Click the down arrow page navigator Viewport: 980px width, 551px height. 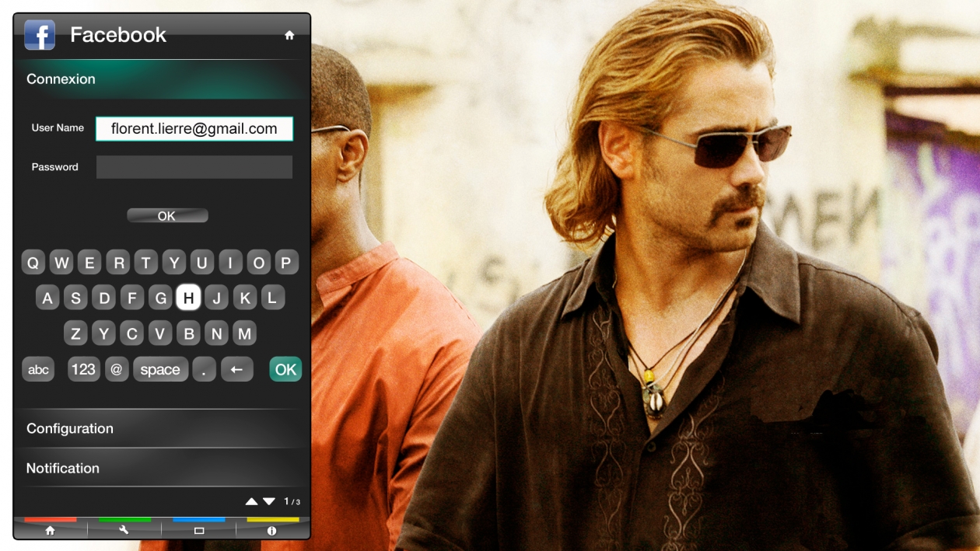pyautogui.click(x=269, y=502)
